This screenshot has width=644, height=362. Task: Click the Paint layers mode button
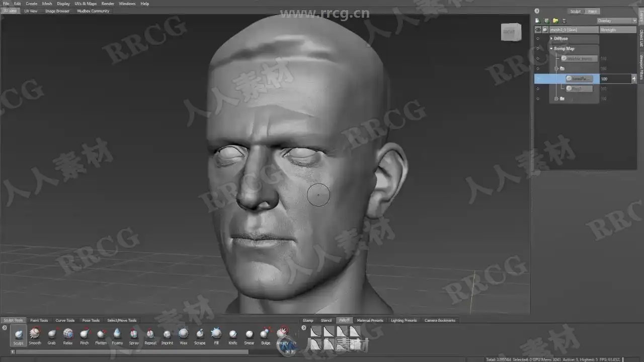coord(592,11)
